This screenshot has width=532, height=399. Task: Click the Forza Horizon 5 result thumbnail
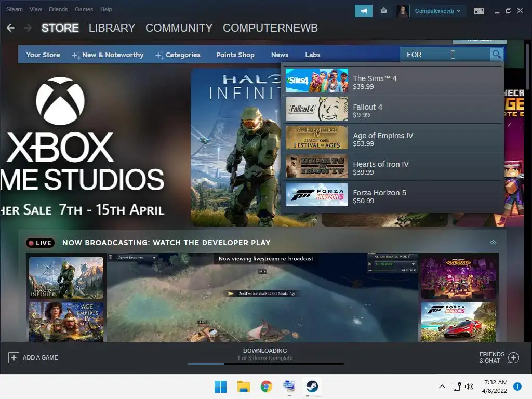316,195
